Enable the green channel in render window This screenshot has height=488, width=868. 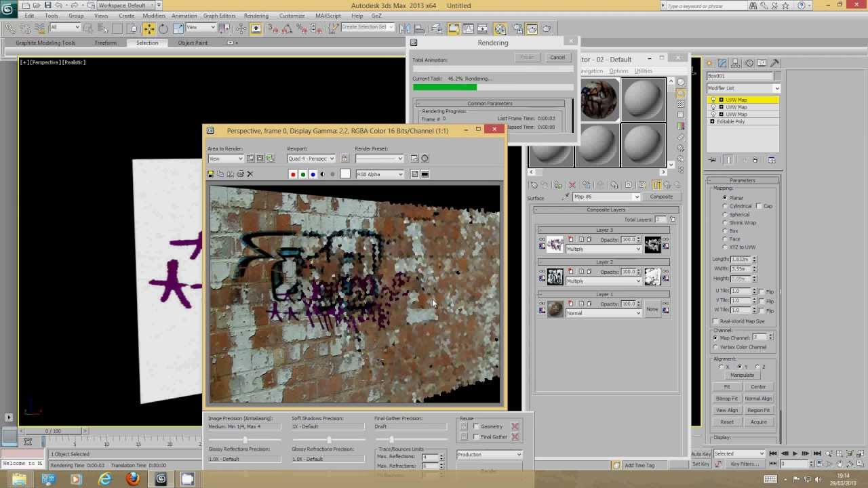tap(303, 174)
